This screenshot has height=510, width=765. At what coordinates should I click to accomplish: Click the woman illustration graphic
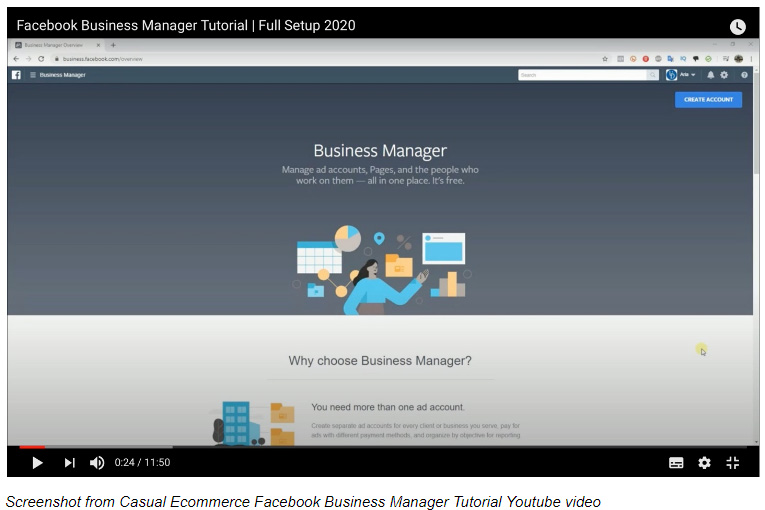(x=383, y=286)
